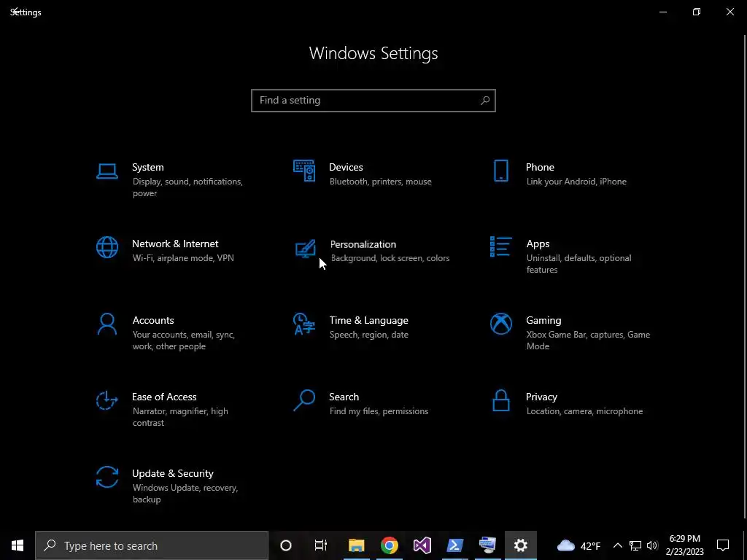The width and height of the screenshot is (747, 560).
Task: Click the Apps heading text
Action: 538,244
